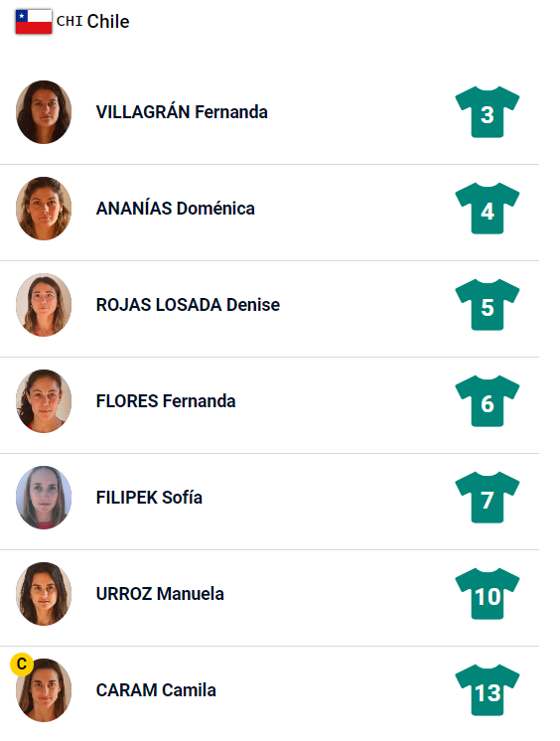Image resolution: width=560 pixels, height=741 pixels.
Task: Open FLORES Fernanda player page
Action: [166, 401]
